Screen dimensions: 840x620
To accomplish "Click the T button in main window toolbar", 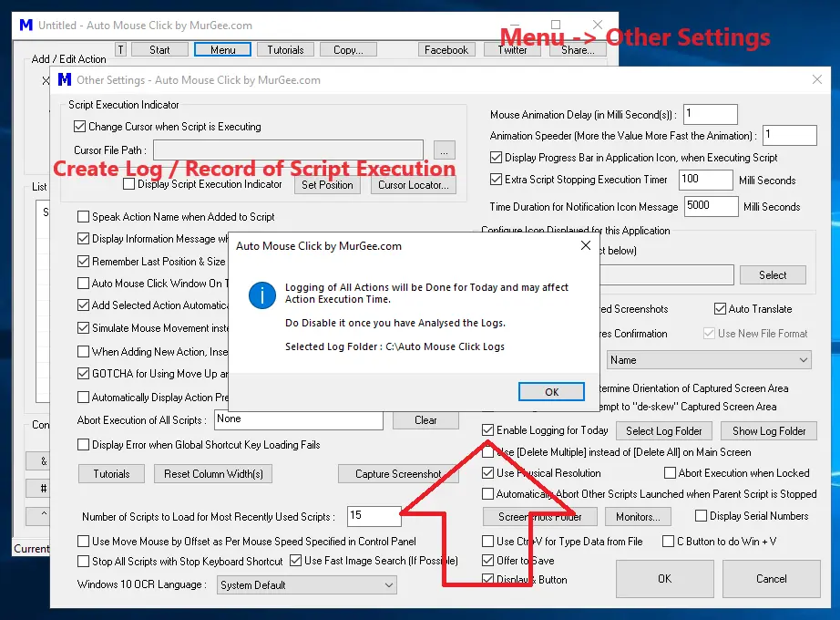I will point(121,50).
